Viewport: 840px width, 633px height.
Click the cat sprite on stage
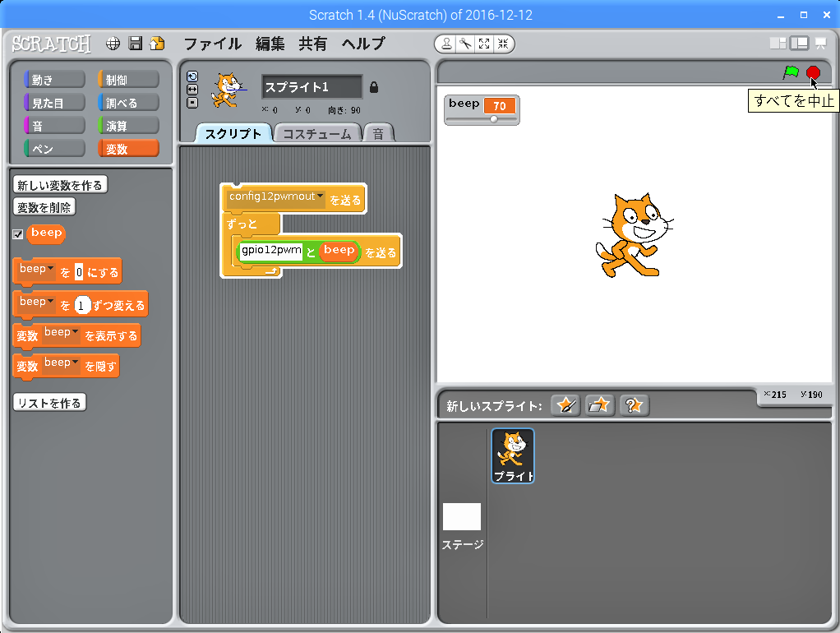coord(635,235)
